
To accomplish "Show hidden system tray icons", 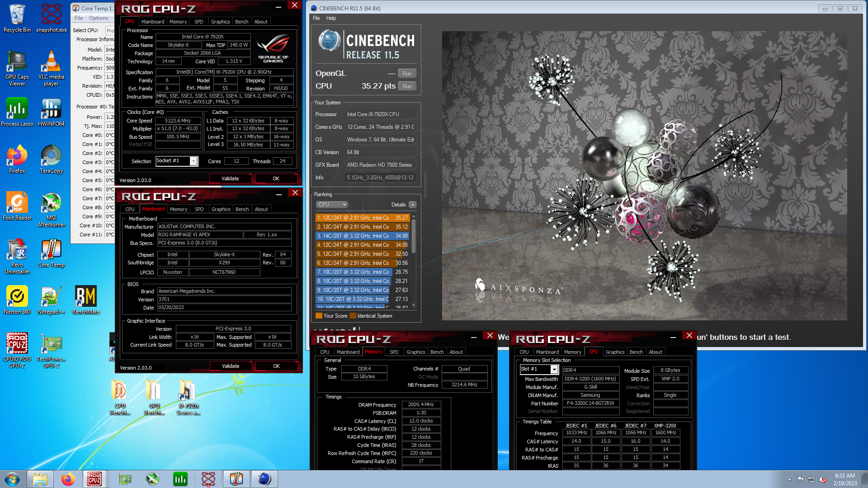I will (x=789, y=479).
